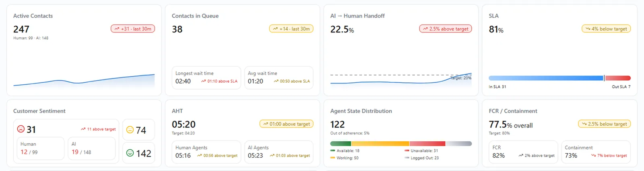644x171 pixels.
Task: Click the '00:56 above target' indicator
Action: (x=217, y=156)
